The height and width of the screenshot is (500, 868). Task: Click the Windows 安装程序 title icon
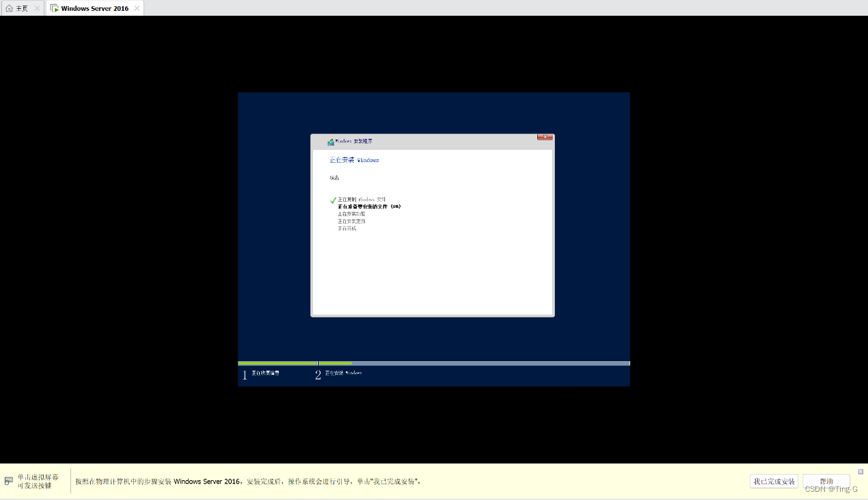[331, 142]
